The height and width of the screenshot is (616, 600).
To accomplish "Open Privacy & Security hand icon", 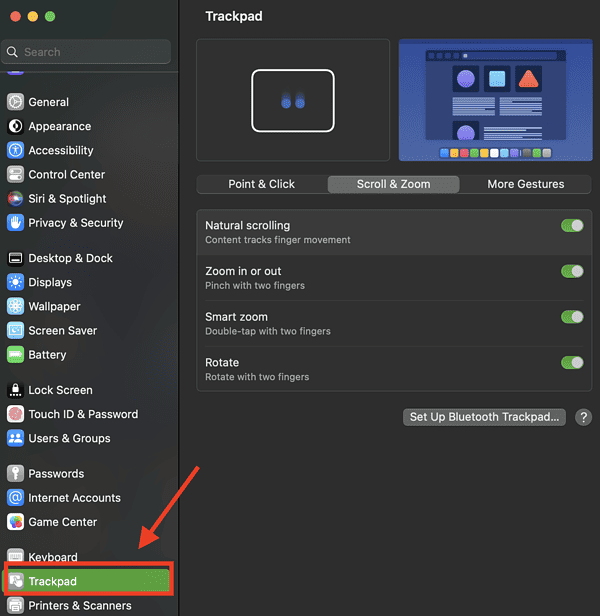I will (15, 223).
